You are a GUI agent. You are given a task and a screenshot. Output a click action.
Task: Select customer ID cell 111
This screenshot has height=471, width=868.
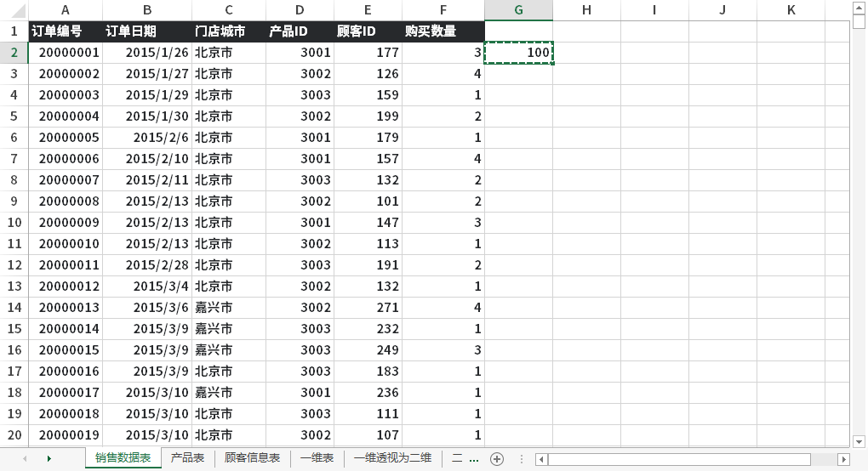368,413
